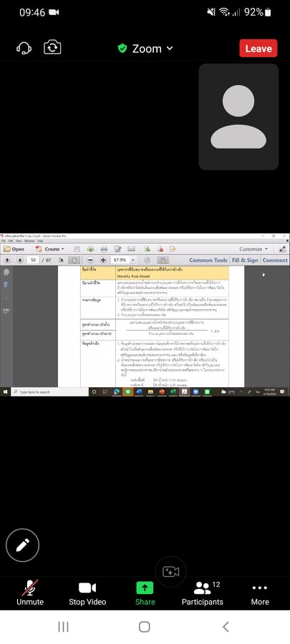Tap the audio headset icon
290x644 pixels.
pos(24,48)
